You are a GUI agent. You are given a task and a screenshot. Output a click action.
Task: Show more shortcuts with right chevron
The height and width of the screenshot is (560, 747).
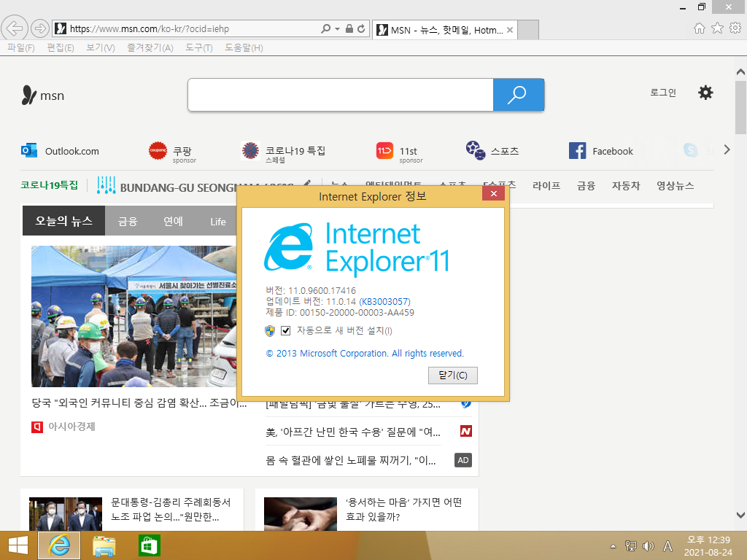tap(727, 149)
